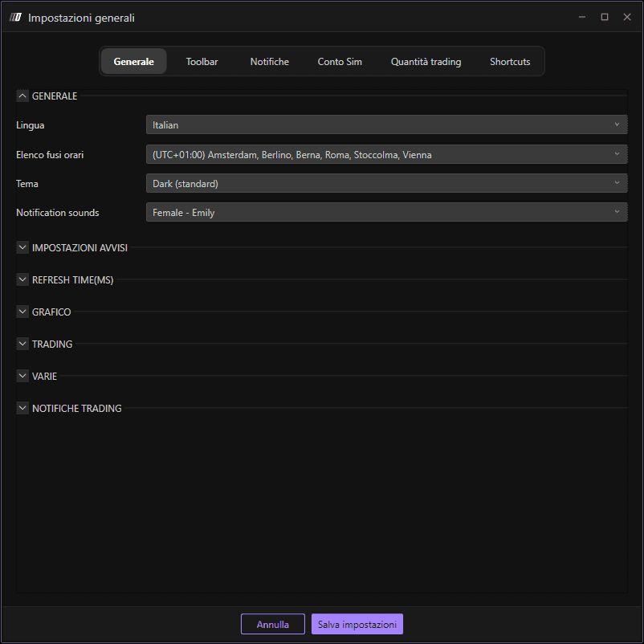Click the Tema label

click(27, 184)
